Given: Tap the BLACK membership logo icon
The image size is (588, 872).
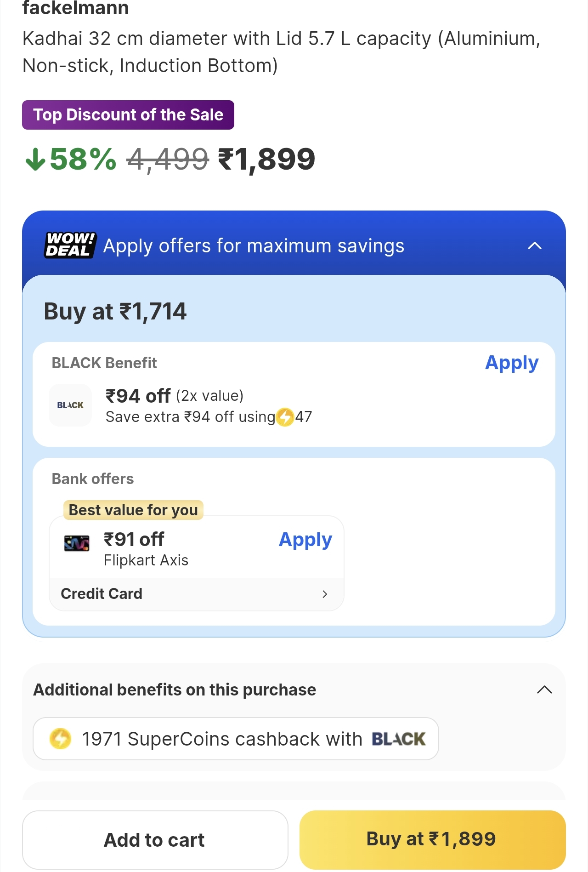Looking at the screenshot, I should (x=70, y=405).
